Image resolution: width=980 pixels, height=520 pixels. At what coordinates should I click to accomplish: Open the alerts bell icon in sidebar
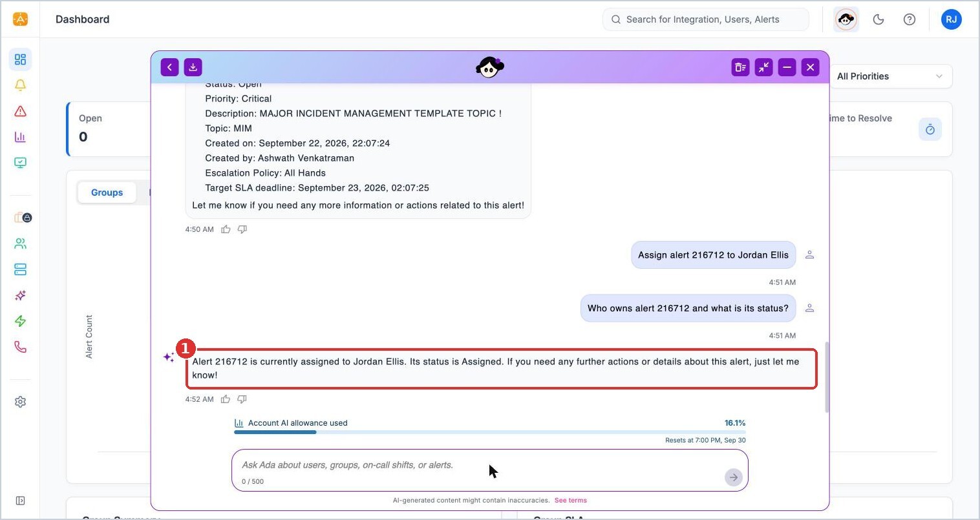click(x=20, y=85)
